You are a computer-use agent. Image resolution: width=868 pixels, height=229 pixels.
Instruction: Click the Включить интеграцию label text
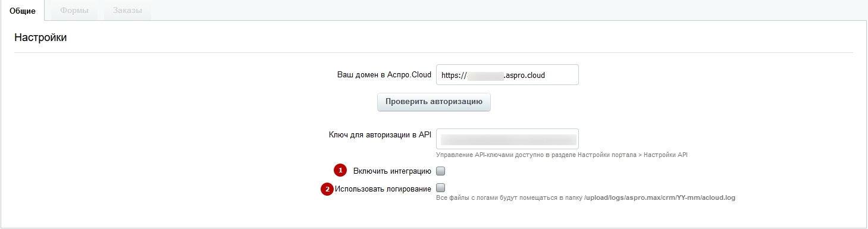[392, 171]
